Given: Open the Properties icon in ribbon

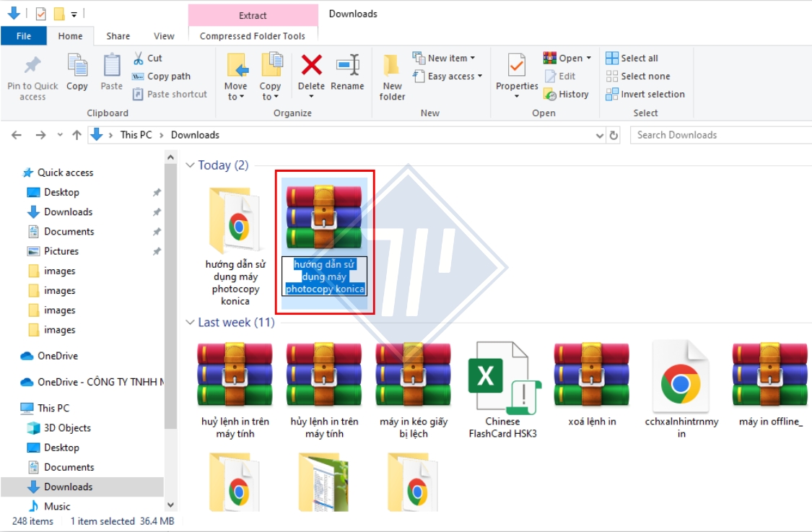Looking at the screenshot, I should click(516, 66).
